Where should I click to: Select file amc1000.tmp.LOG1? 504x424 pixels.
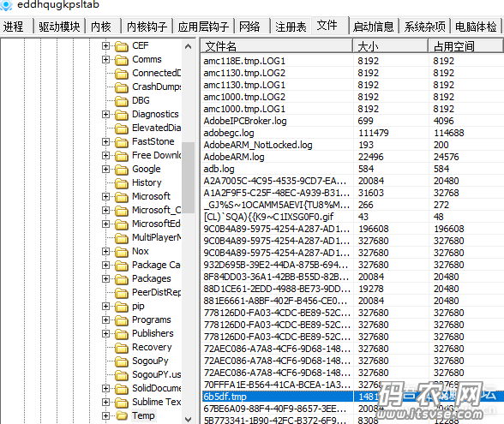244,109
